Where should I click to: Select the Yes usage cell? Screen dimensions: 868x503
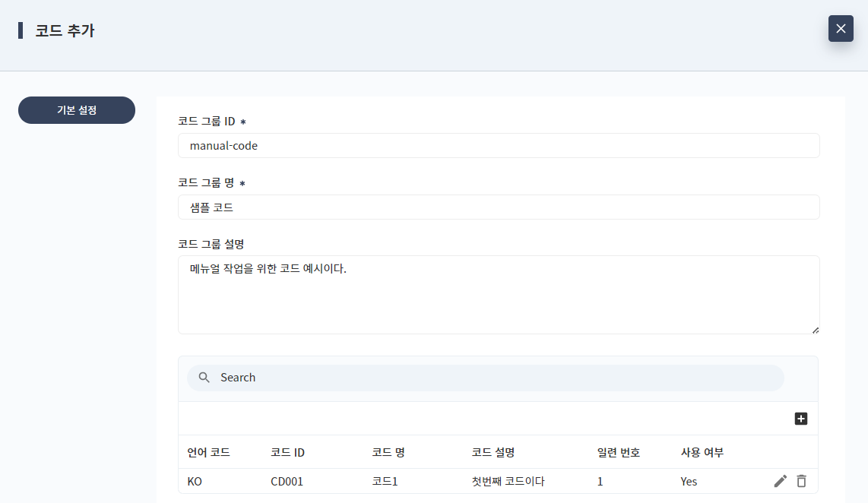coord(689,482)
